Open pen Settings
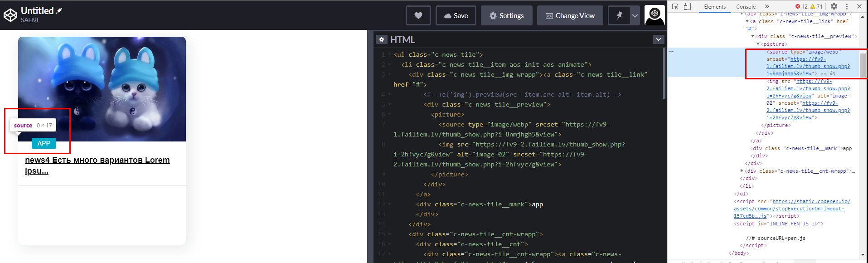 (506, 15)
